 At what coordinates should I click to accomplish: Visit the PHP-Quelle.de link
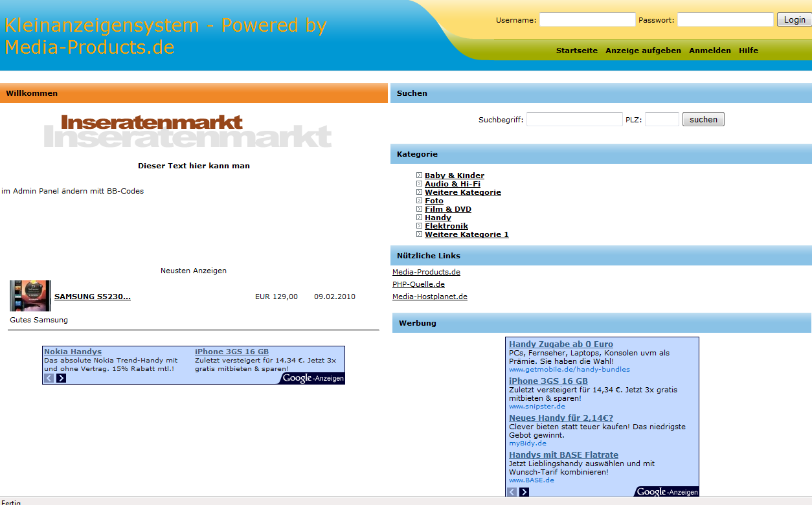418,284
